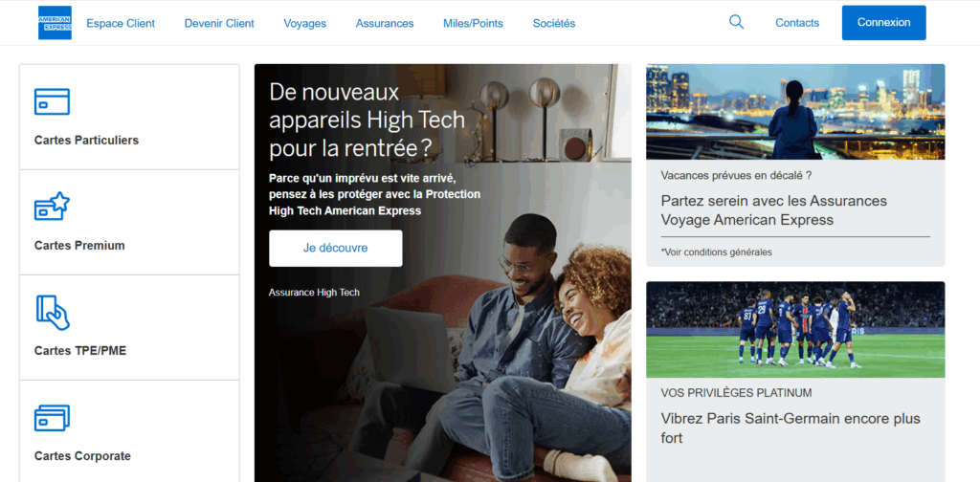Open the Assurances menu
Screen dimensions: 980x482
[385, 23]
